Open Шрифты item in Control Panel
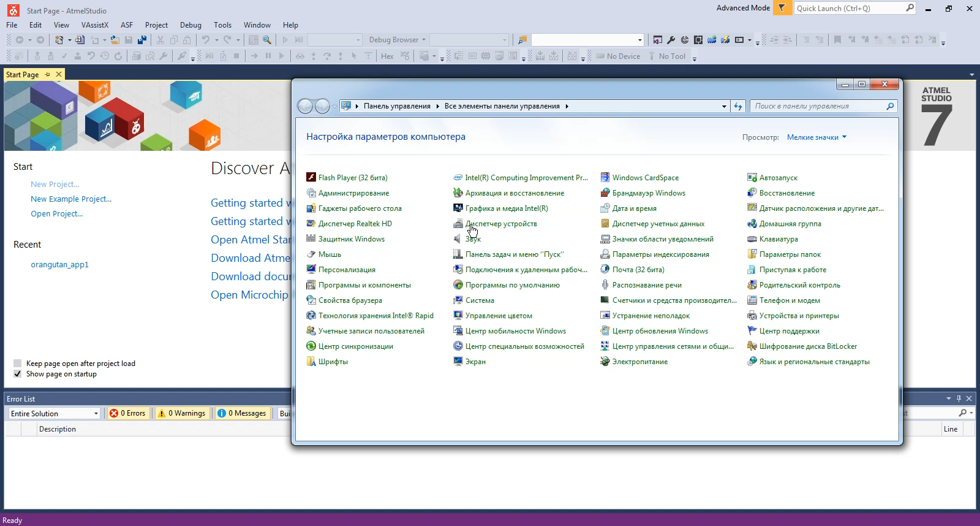This screenshot has height=526, width=980. (327, 362)
